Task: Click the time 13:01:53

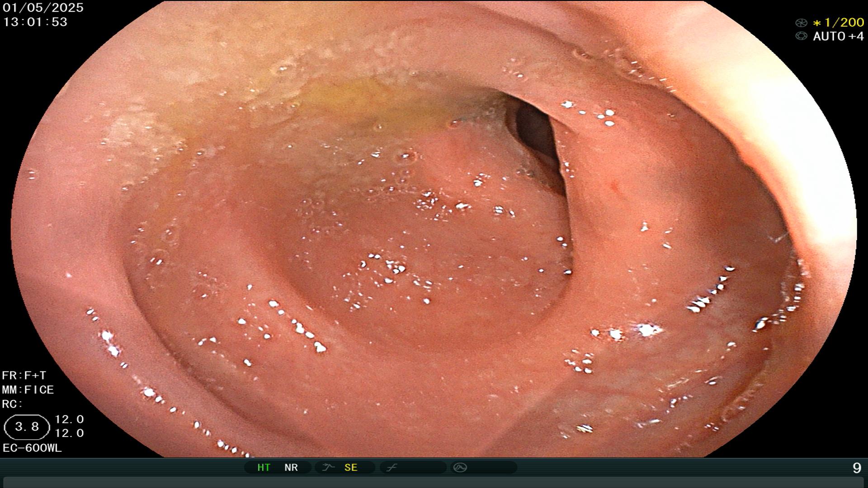Action: [35, 22]
